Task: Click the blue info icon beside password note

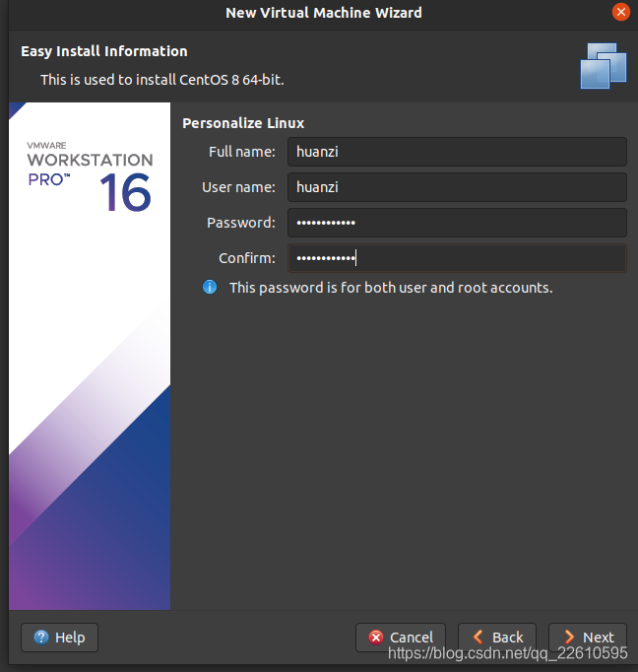Action: tap(210, 287)
